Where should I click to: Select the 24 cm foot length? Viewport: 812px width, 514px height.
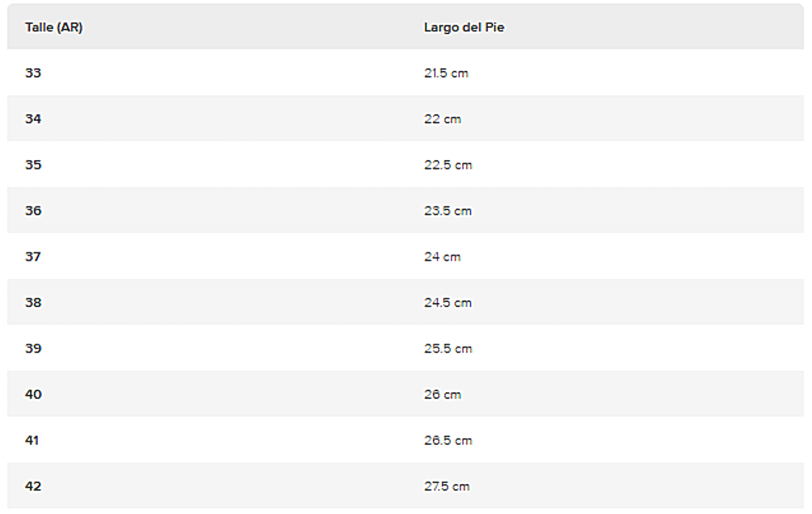442,257
